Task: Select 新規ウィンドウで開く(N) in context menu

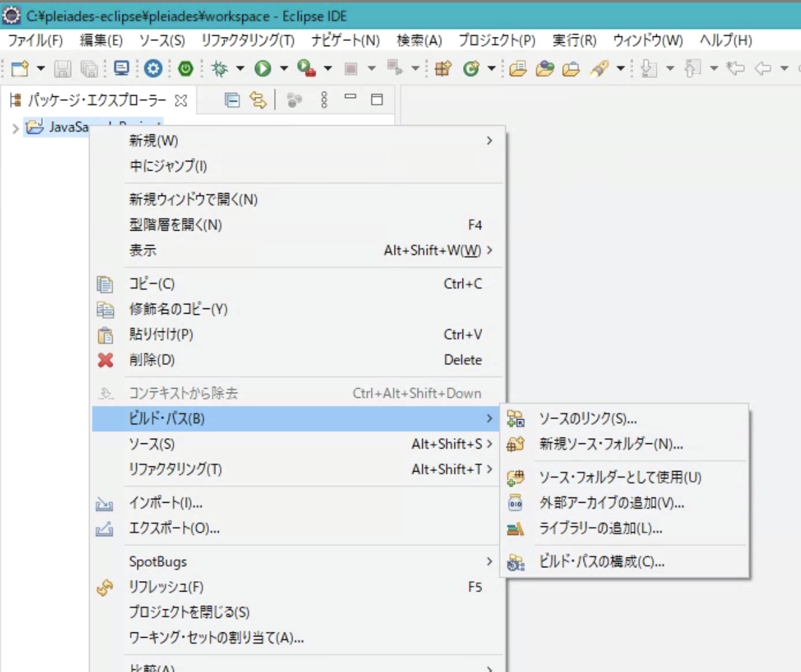Action: point(297,200)
